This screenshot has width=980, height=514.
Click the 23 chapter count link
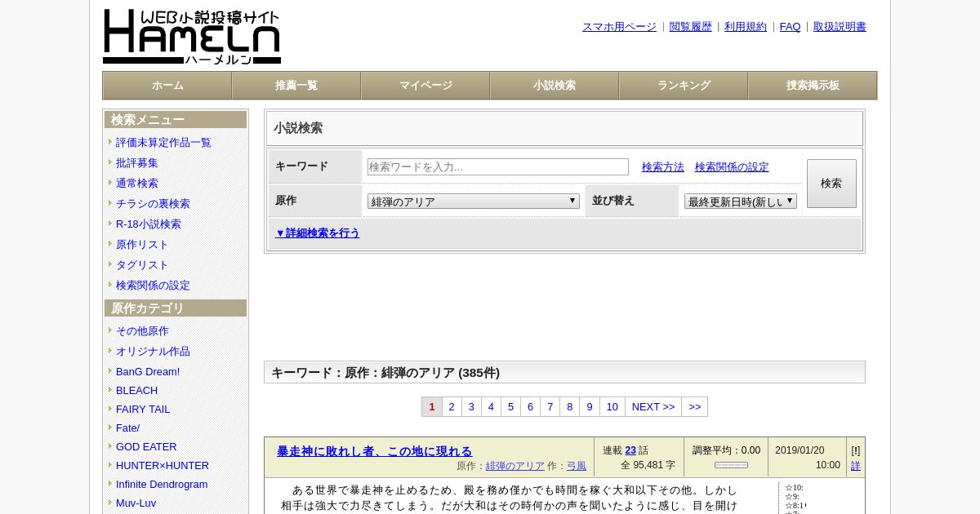[630, 450]
